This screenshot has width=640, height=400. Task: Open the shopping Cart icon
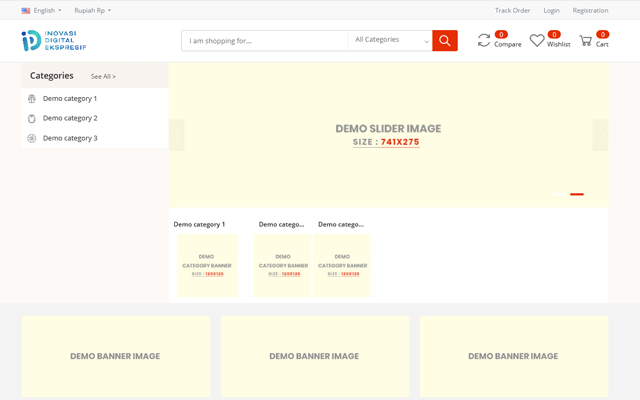[x=586, y=41]
